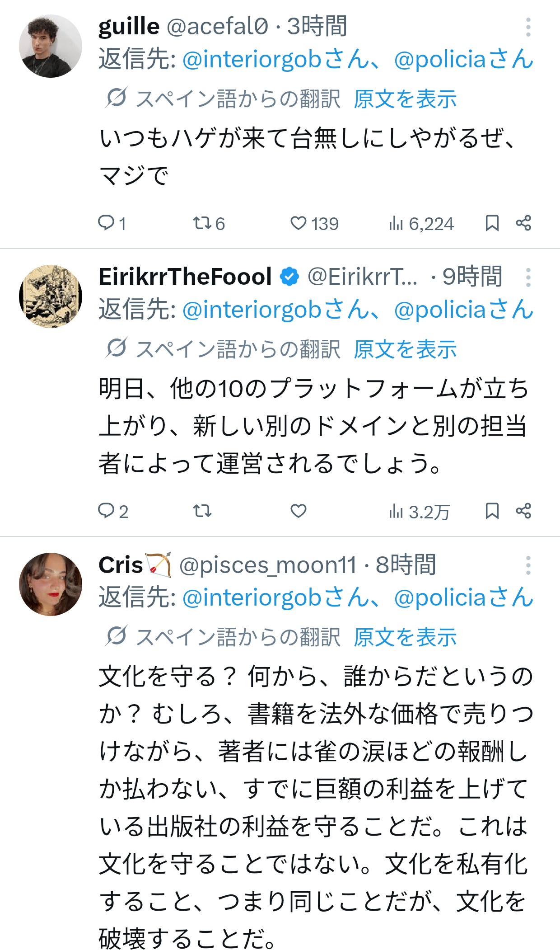Like guille's reply with 139 likes
This screenshot has height=950, width=560.
point(314,223)
